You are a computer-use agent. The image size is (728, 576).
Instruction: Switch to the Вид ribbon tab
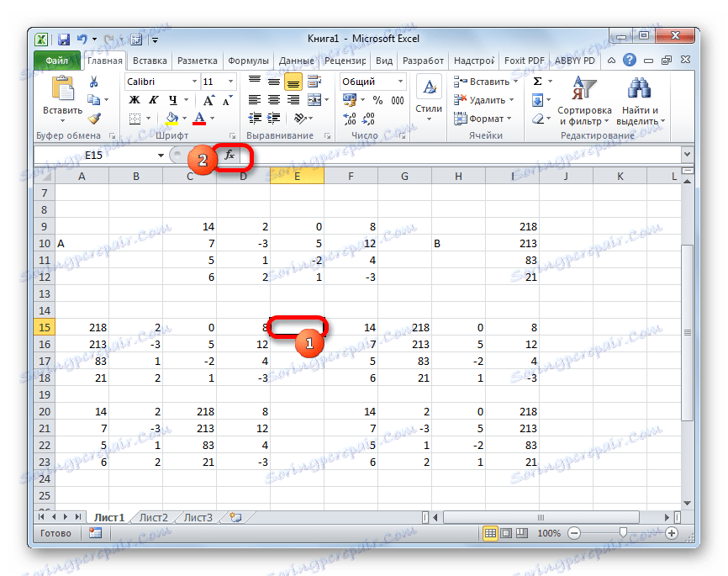(x=384, y=61)
